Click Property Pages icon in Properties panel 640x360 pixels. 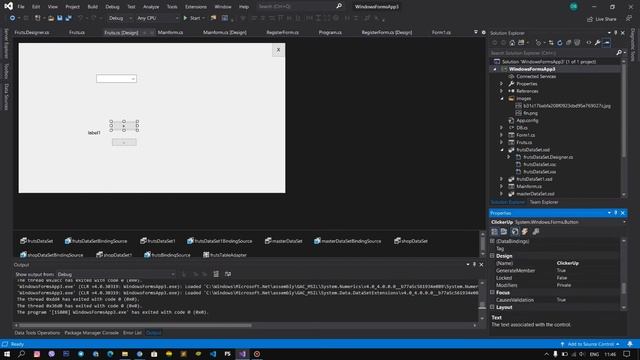536,231
